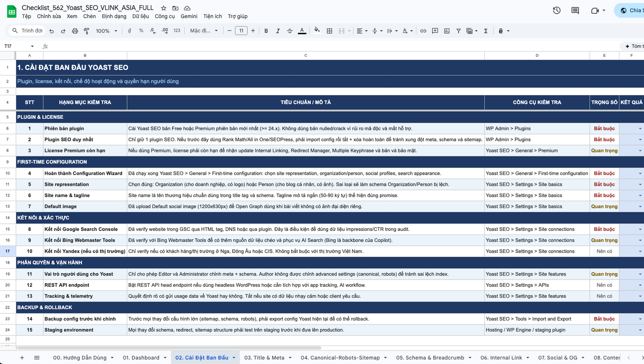Image resolution: width=644 pixels, height=364 pixels.
Task: Open the Chỉnh sửa menu
Action: 49,16
